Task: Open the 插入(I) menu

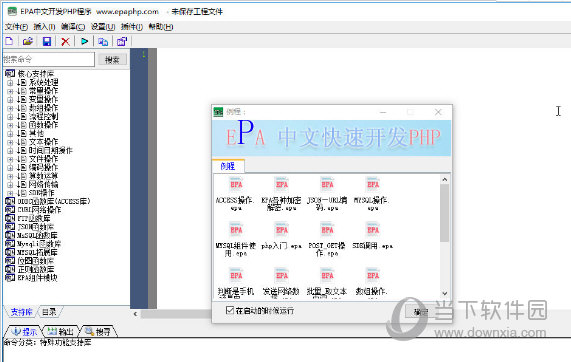Action: (x=44, y=27)
